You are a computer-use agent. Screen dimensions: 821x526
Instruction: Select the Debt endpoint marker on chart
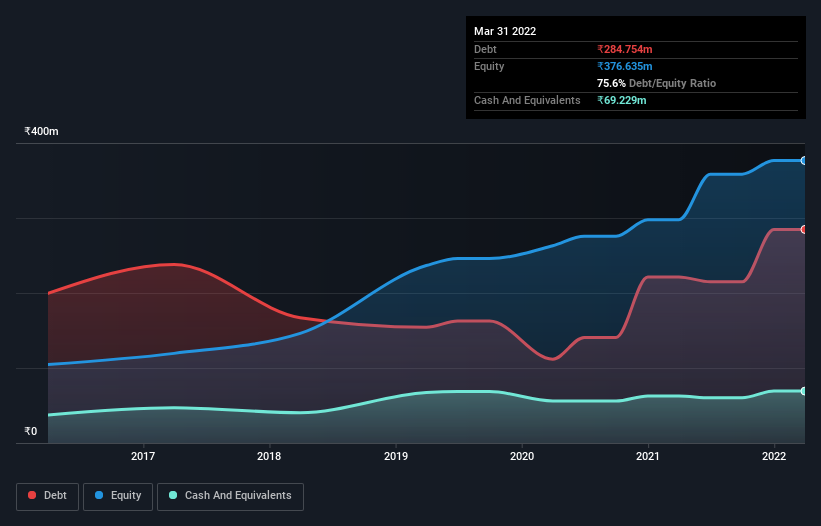pos(804,229)
